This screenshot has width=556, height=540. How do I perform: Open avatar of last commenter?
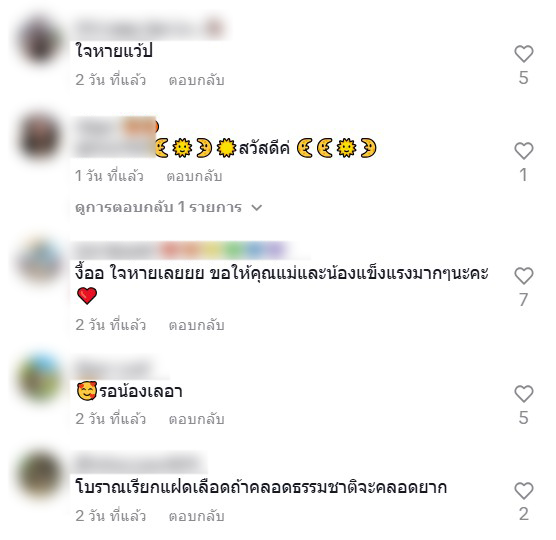pos(40,474)
